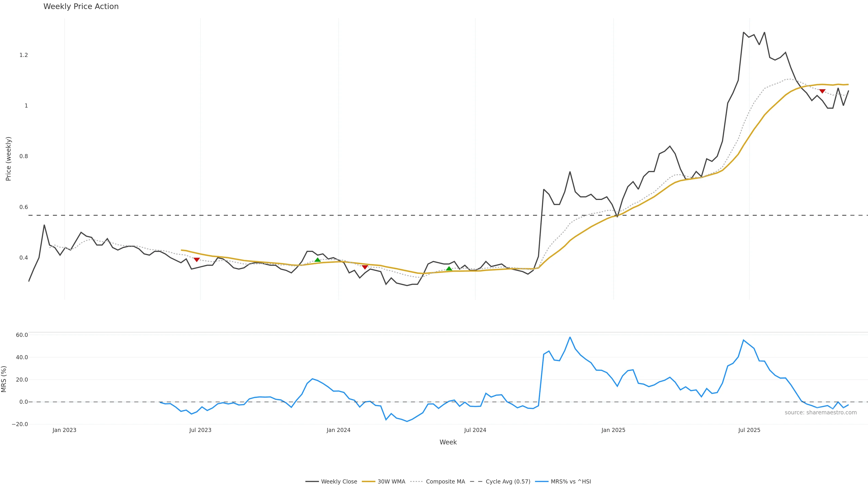Viewport: 868px width, 488px height.
Task: Click the Jan 2024 x-axis tick label
Action: click(338, 430)
